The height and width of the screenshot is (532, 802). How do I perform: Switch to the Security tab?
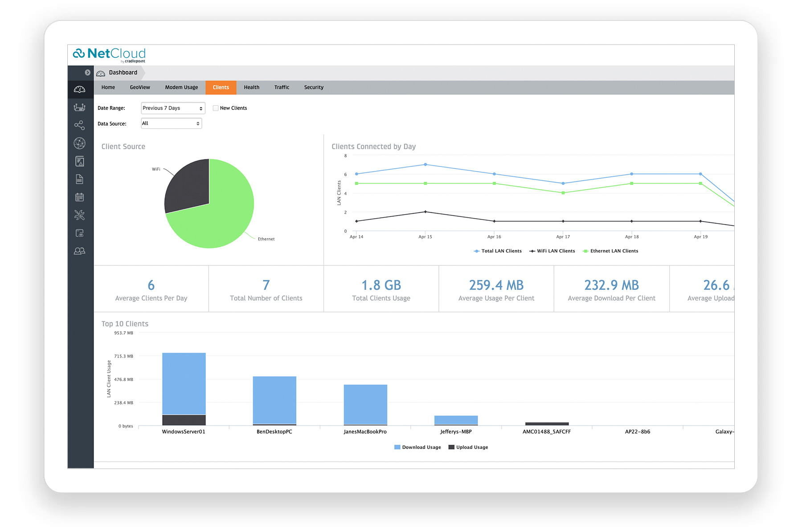click(314, 87)
